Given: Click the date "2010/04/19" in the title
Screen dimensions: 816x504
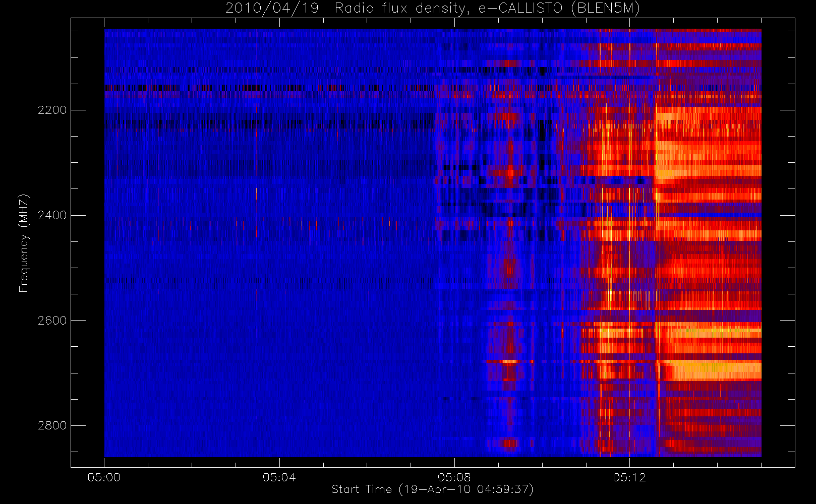Looking at the screenshot, I should pyautogui.click(x=272, y=9).
